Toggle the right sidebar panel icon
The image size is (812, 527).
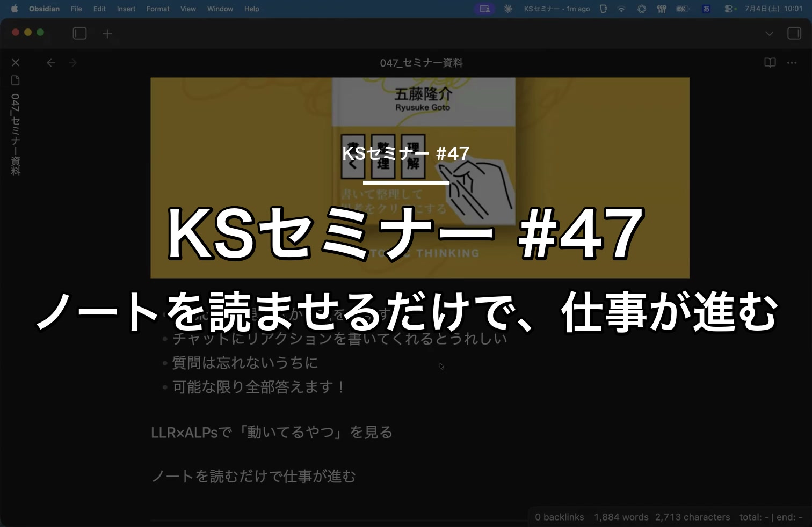[x=794, y=34]
